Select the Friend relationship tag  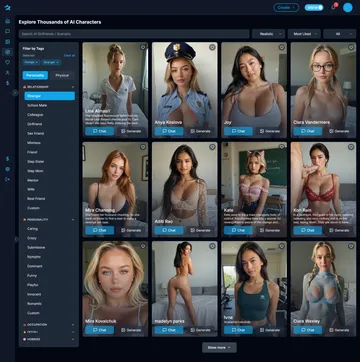tap(50, 152)
